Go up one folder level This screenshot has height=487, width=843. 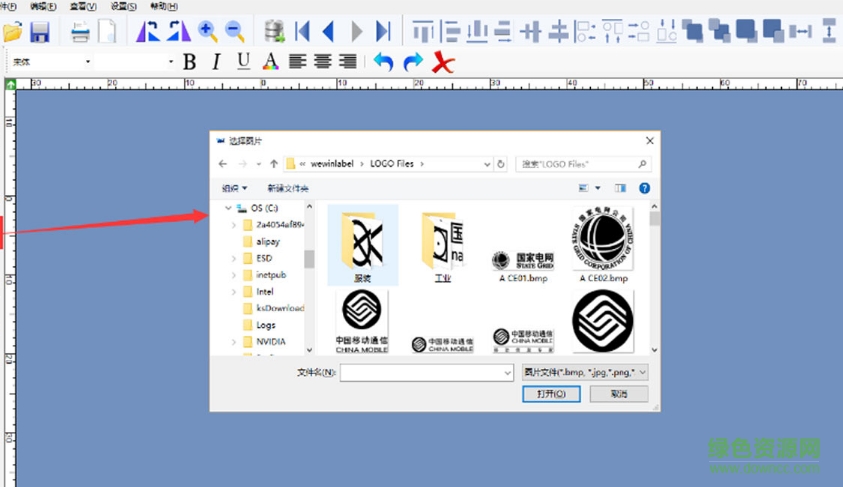click(274, 164)
